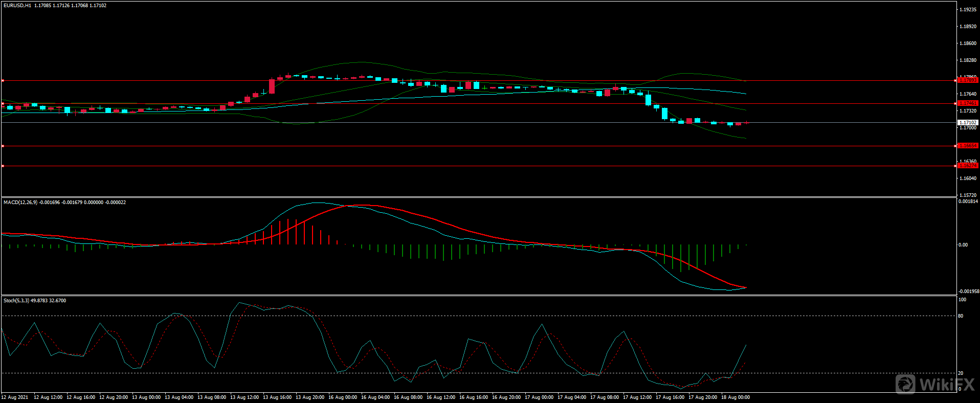Select left handle of the 1.16274 horizontal line
The image size is (980, 403).
coord(3,166)
